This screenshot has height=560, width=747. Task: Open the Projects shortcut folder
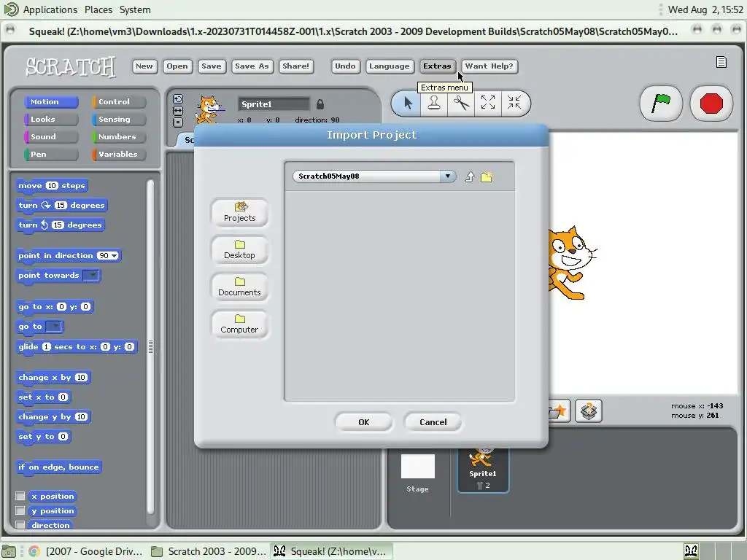(x=239, y=212)
